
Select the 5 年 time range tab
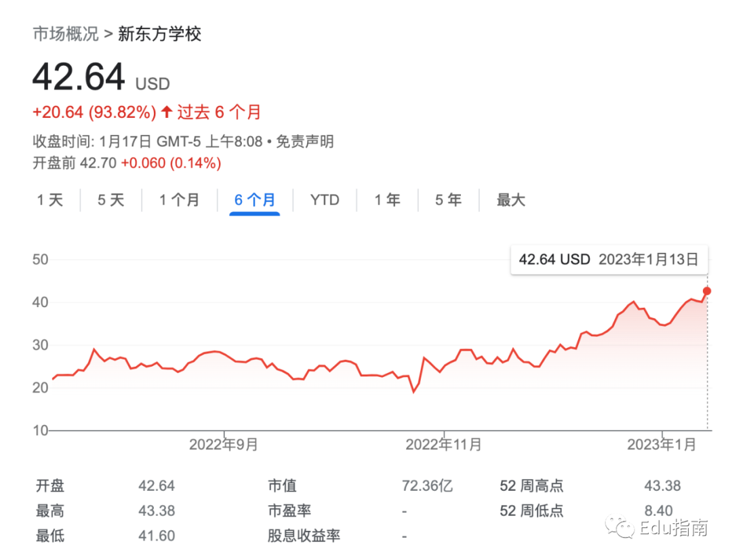[x=448, y=200]
